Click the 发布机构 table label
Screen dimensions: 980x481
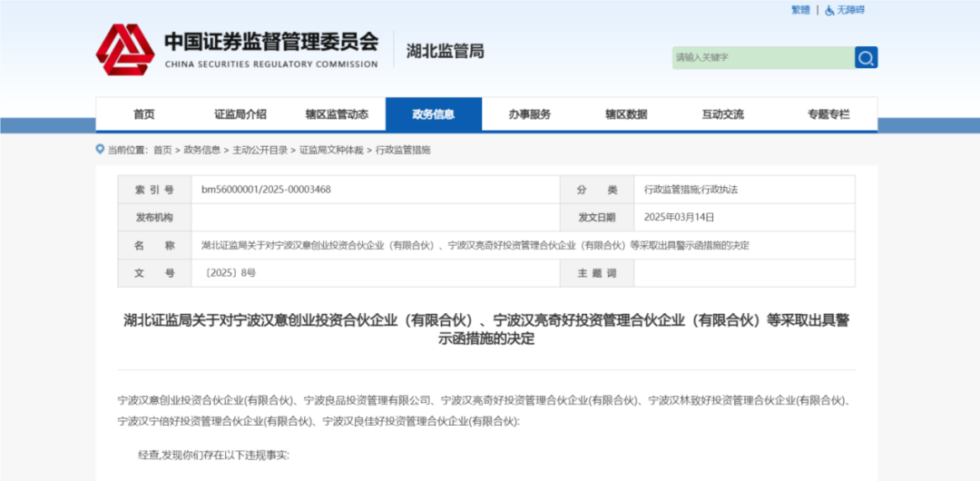154,218
